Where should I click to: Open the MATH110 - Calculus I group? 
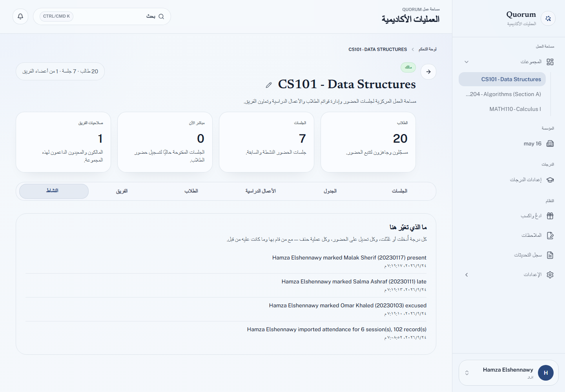[x=502, y=109]
